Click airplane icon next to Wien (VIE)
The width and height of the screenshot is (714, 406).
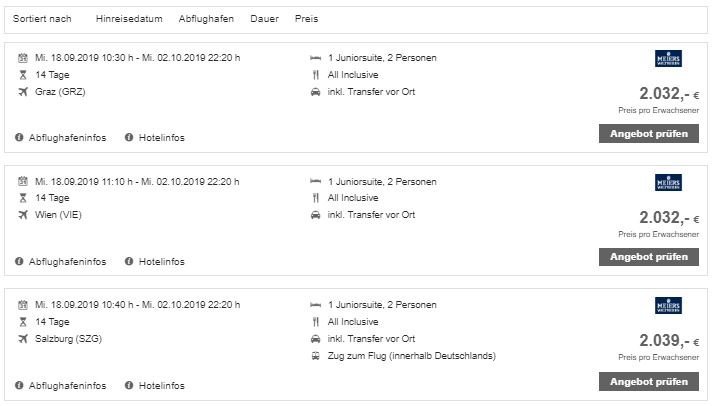(22, 215)
